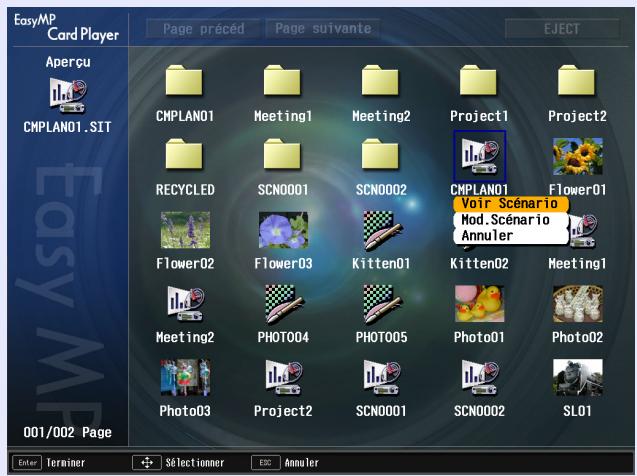Screen dimensions: 637x476
Task: Select the highlighted CMPLAN01 scenario file icon
Action: (479, 156)
